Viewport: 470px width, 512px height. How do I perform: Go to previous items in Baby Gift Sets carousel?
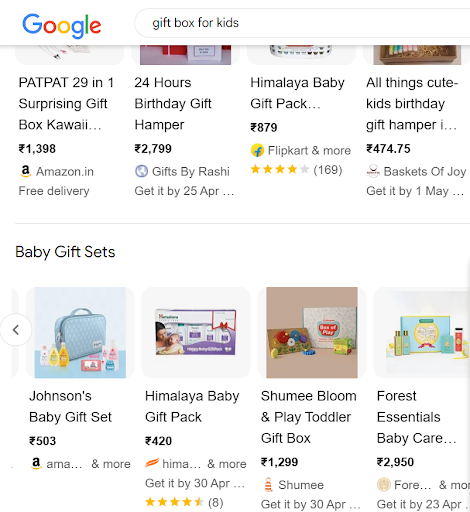pos(16,330)
